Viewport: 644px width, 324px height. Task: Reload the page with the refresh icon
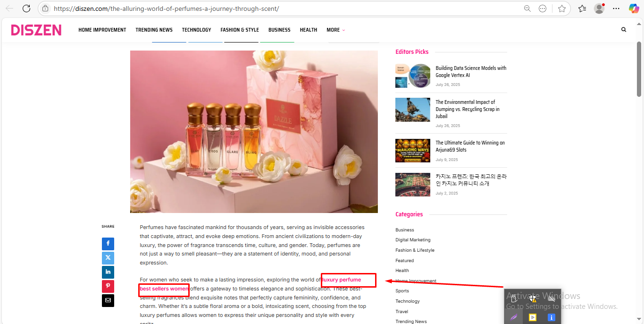pyautogui.click(x=26, y=9)
